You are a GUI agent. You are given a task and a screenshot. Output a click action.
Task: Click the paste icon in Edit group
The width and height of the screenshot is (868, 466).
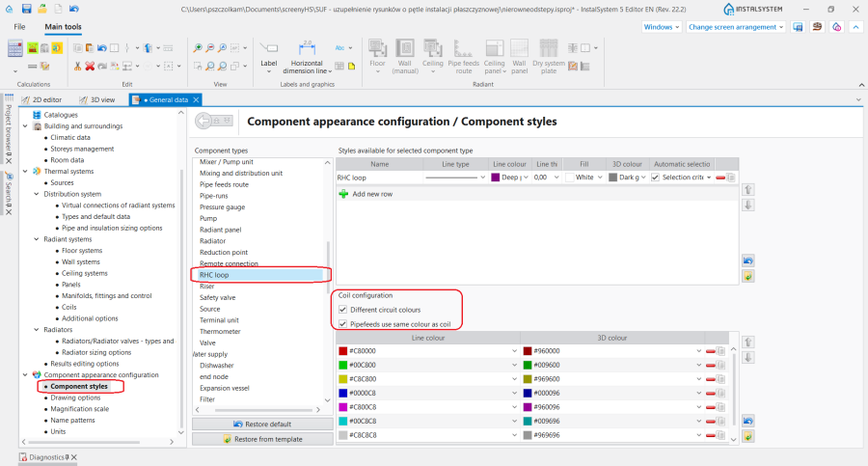pyautogui.click(x=90, y=48)
